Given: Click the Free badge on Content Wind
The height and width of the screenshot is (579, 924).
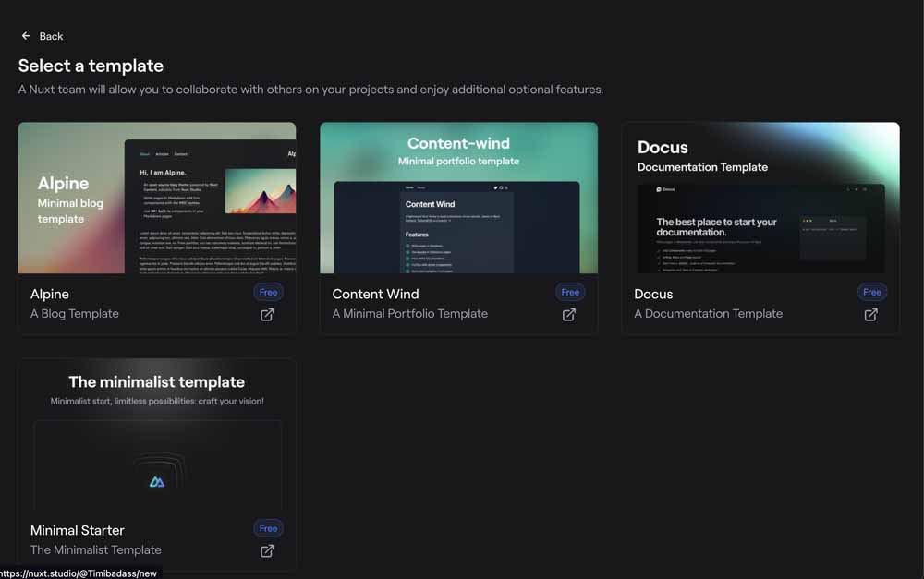Looking at the screenshot, I should (570, 292).
